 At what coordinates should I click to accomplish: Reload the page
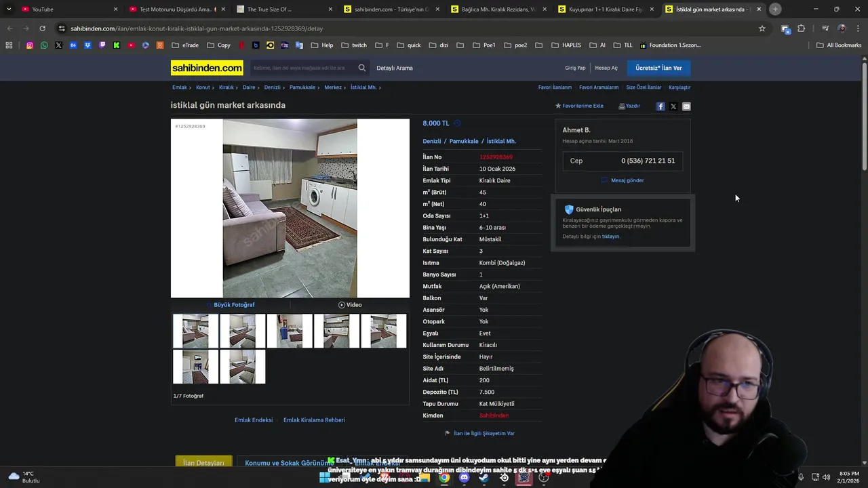point(42,28)
